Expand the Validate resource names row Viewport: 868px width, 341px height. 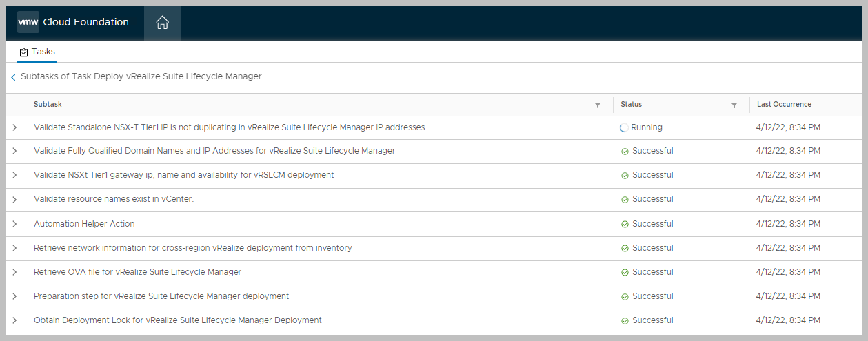pos(14,200)
